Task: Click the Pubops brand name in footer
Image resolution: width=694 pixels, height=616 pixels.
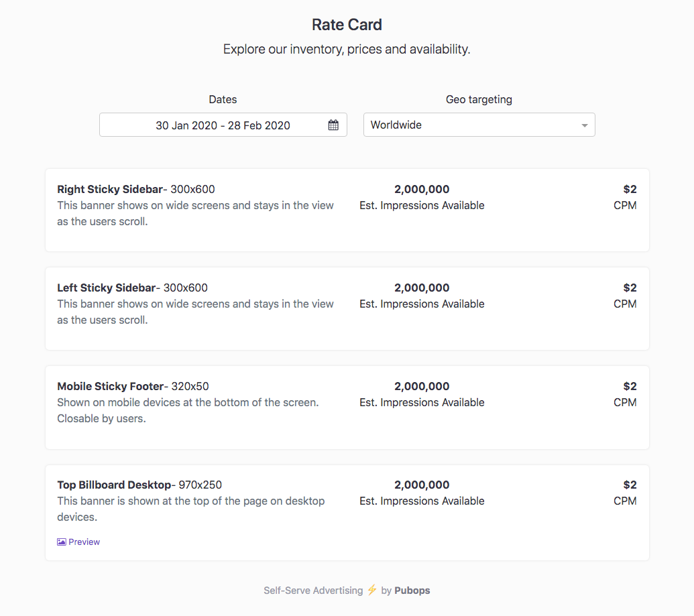Action: tap(412, 591)
